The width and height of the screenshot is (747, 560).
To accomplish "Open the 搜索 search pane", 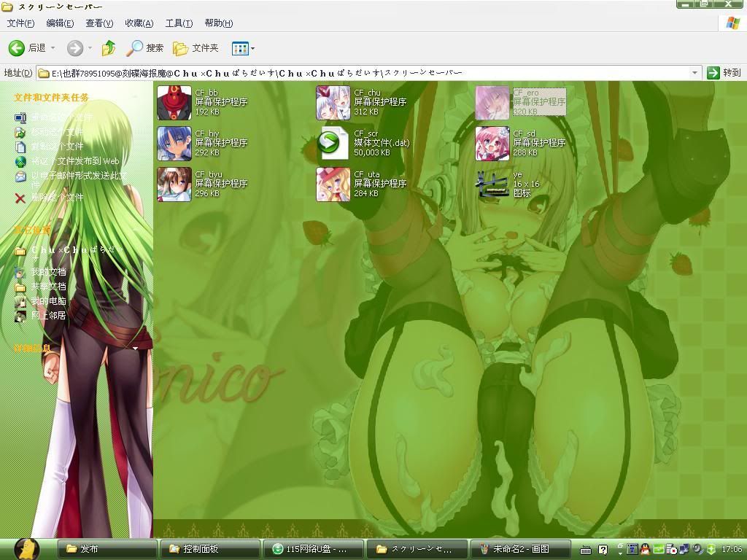I will [145, 48].
